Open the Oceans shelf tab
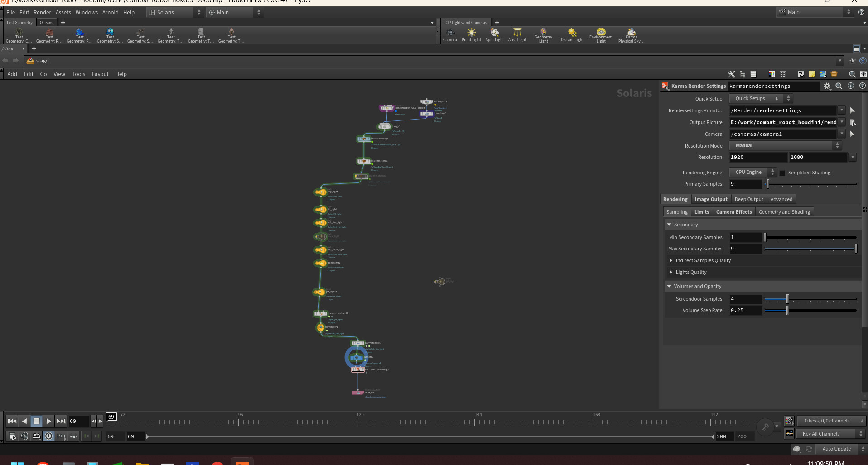Image resolution: width=868 pixels, height=465 pixels. click(46, 23)
